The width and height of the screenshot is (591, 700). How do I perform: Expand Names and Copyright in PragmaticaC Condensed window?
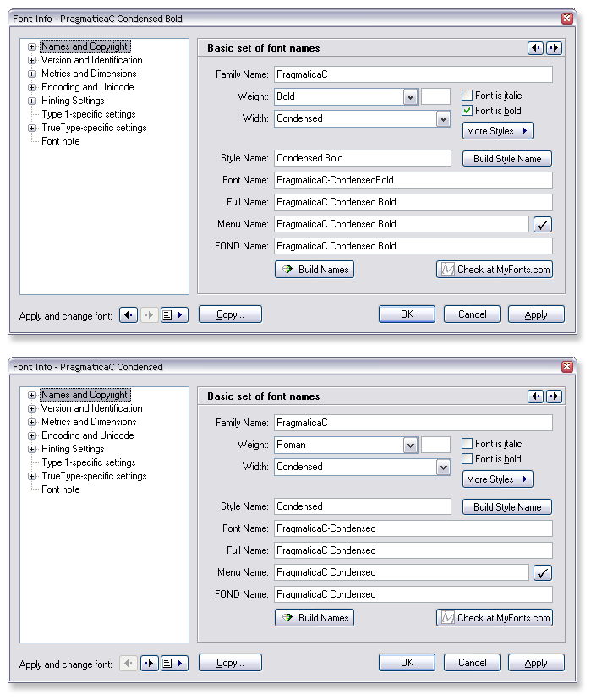31,395
